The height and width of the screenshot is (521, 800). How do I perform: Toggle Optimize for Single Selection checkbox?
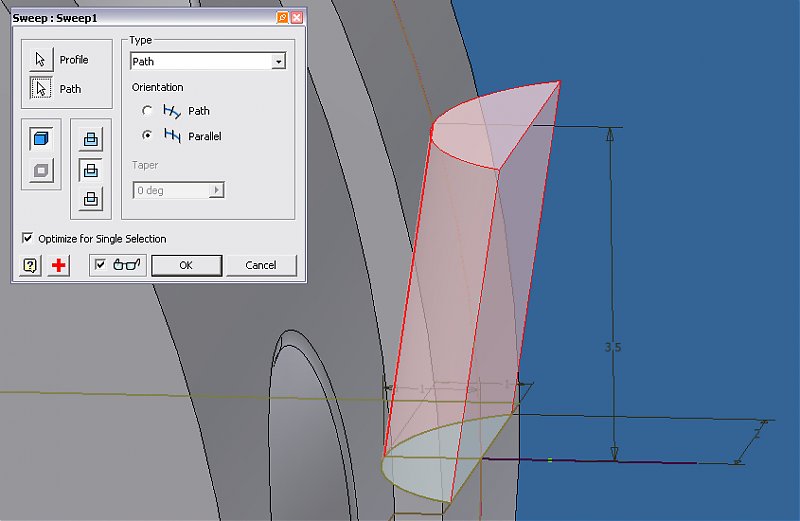[x=27, y=239]
